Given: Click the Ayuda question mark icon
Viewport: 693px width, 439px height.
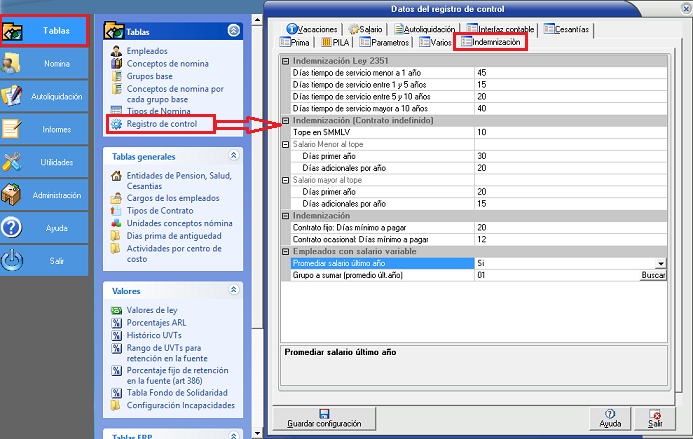Looking at the screenshot, I should tap(13, 227).
